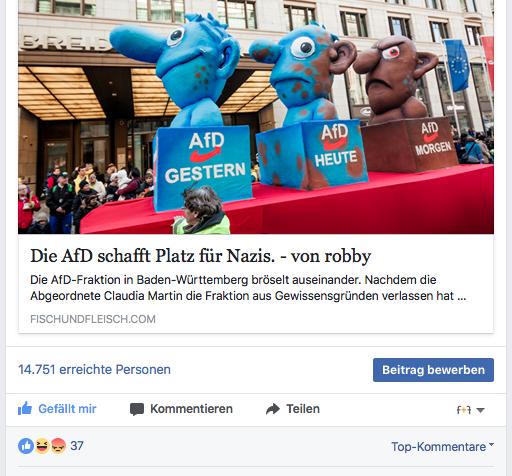Click the article description about AfD-Fraktion
The image size is (512, 476).
248,288
